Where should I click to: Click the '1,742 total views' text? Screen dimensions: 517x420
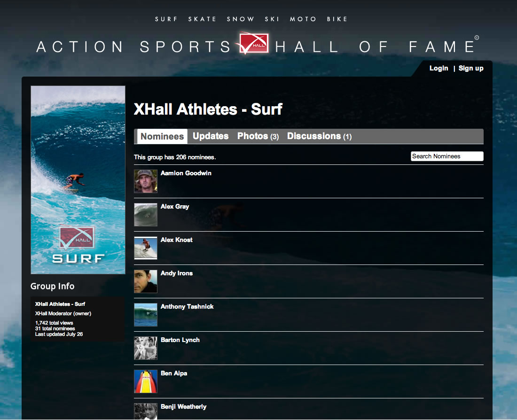54,323
